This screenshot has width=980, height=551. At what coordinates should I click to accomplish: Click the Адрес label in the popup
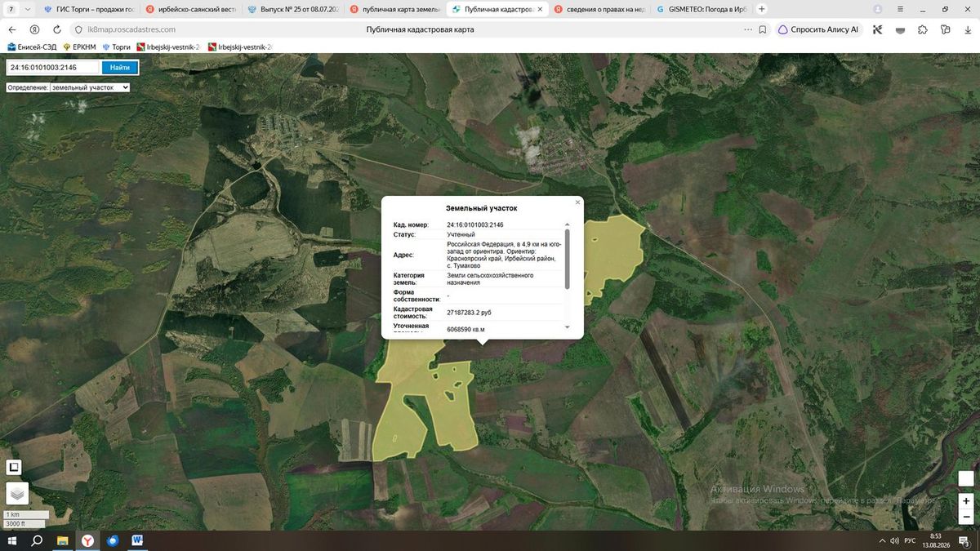(x=403, y=255)
